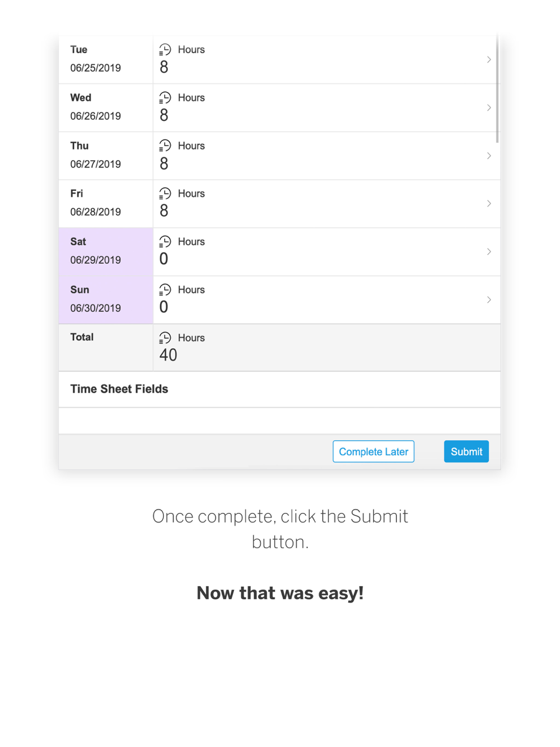Viewport: 560px width, 747px height.
Task: Click the clock icon in Saturday's row
Action: pos(165,242)
